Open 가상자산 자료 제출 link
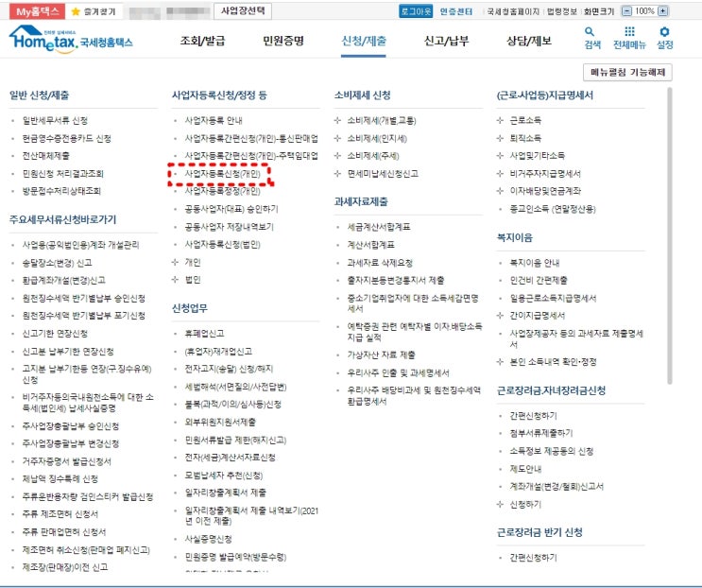Screen dimensions: 702x588 tap(382, 355)
